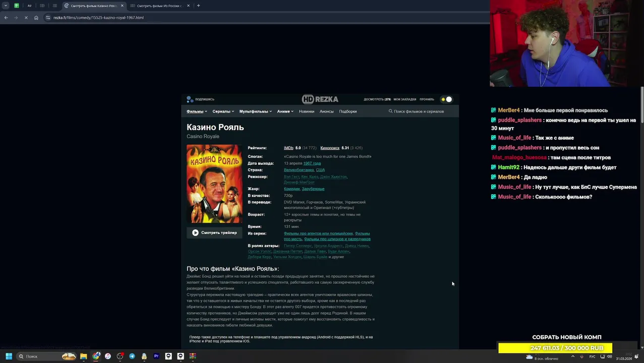Open a new browser tab
This screenshot has width=644, height=363.
198,6
